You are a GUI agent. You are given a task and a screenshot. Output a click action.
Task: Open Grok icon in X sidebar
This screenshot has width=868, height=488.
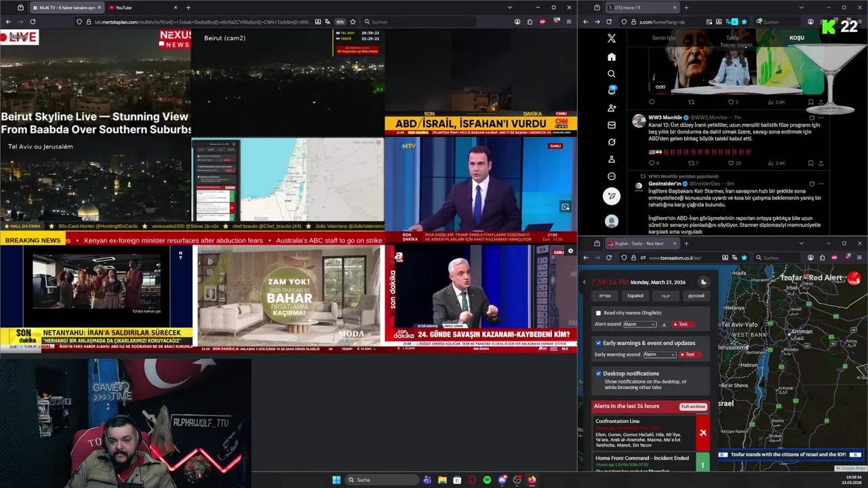(x=611, y=142)
